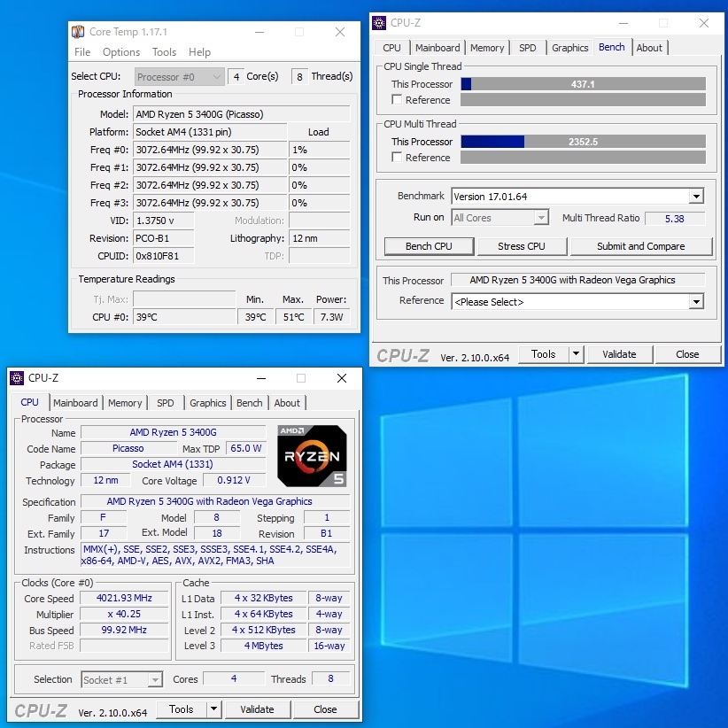Image resolution: width=728 pixels, height=728 pixels.
Task: Click the CPU-Z icon in lower window title bar
Action: coord(17,378)
